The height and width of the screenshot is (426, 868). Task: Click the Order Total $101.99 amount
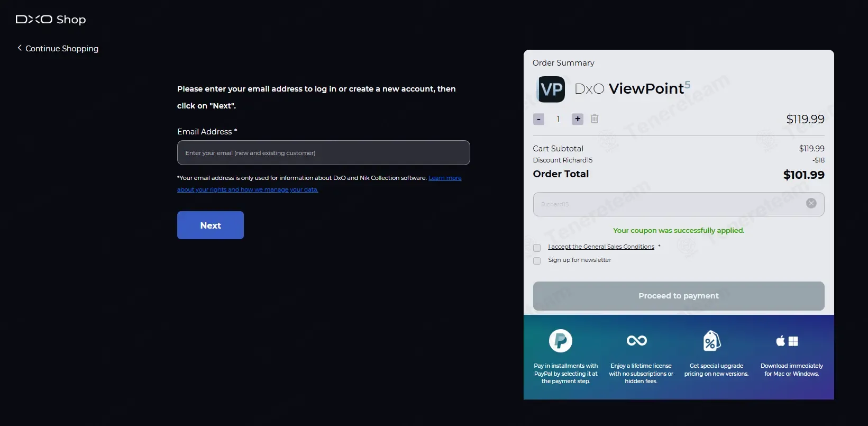[x=803, y=175]
